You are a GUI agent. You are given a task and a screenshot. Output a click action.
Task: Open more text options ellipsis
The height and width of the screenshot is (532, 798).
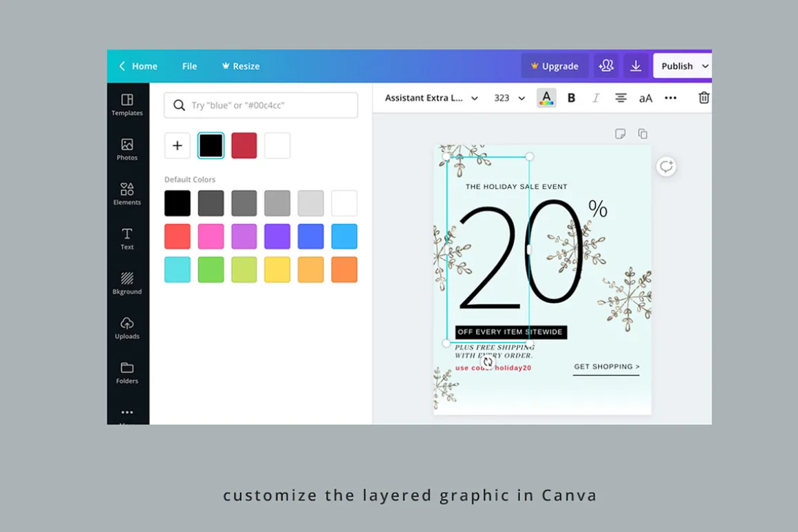point(671,98)
